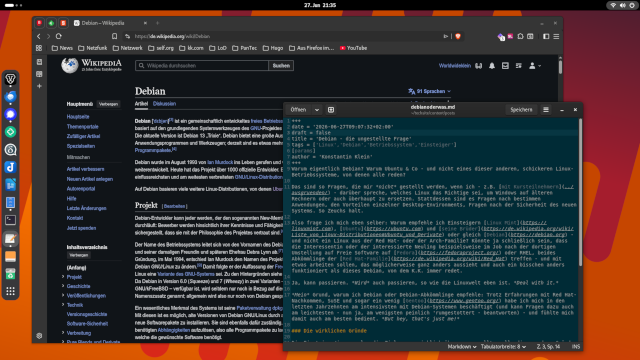Open the terminal from the dock
The height and width of the screenshot is (360, 640).
[x=11, y=220]
